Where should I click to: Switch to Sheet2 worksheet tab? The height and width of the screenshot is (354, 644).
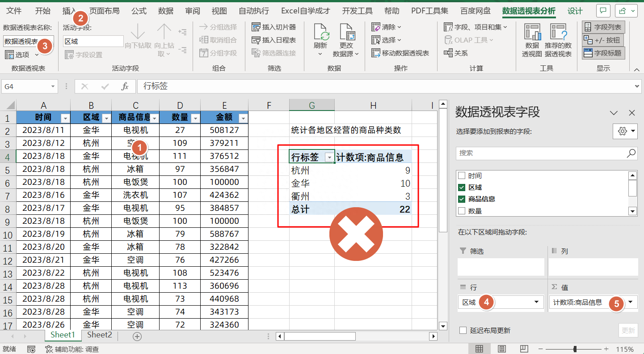coord(100,335)
